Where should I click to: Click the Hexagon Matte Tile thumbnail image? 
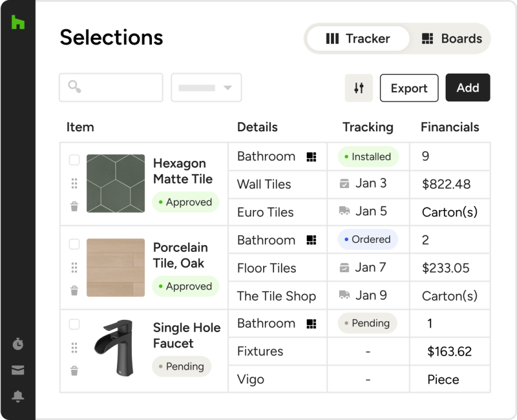[x=115, y=184]
